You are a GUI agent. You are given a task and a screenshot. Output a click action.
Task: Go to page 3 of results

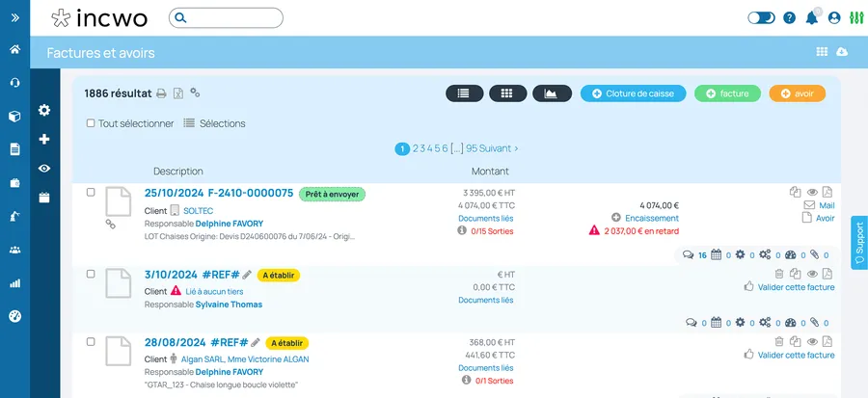click(422, 148)
